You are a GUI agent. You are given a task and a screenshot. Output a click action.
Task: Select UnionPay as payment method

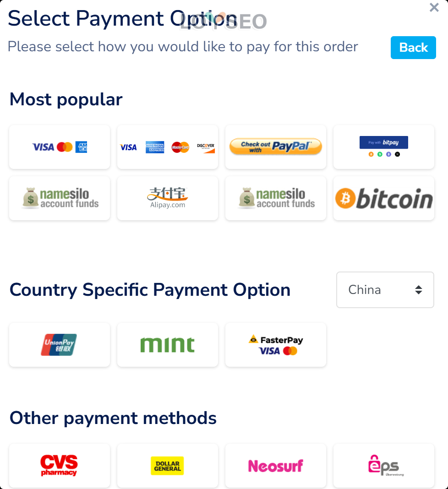60,345
